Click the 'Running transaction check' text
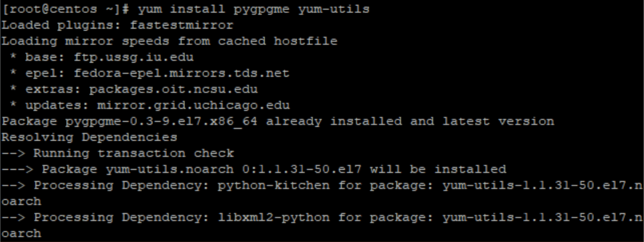644x242 pixels. pos(134,153)
